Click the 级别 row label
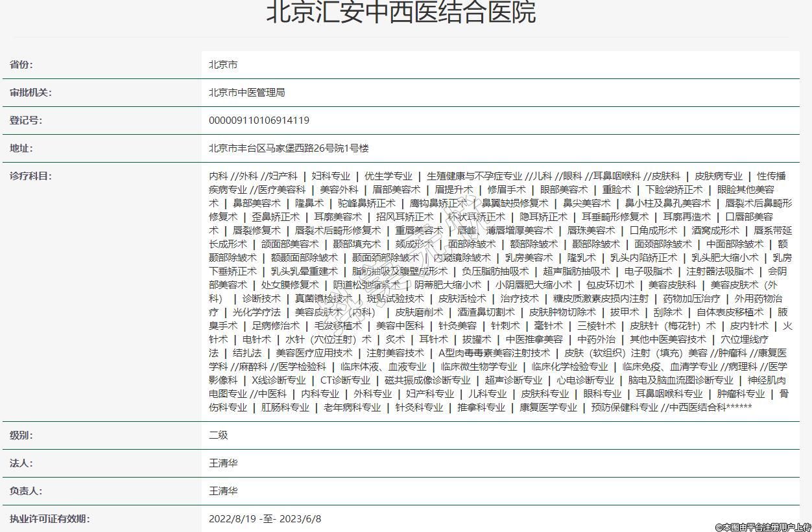The image size is (812, 532). click(x=21, y=435)
